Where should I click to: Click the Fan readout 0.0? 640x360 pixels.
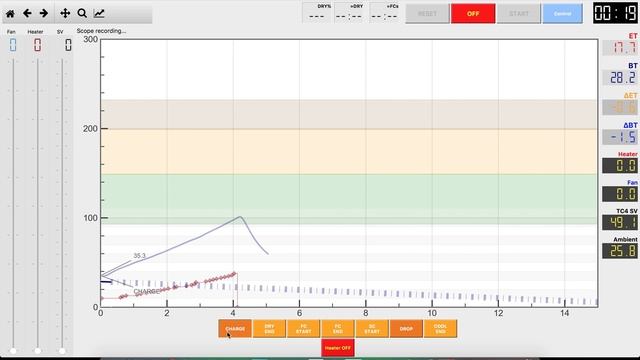[620, 194]
